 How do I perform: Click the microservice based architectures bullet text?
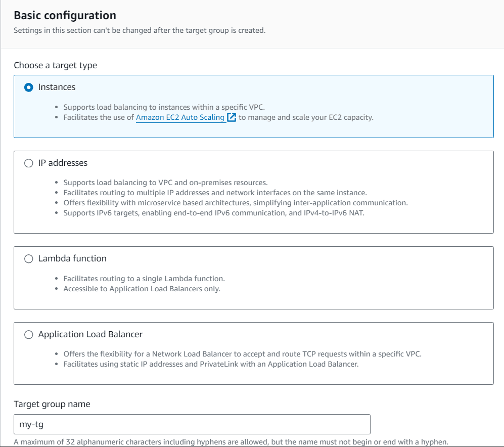coord(236,203)
